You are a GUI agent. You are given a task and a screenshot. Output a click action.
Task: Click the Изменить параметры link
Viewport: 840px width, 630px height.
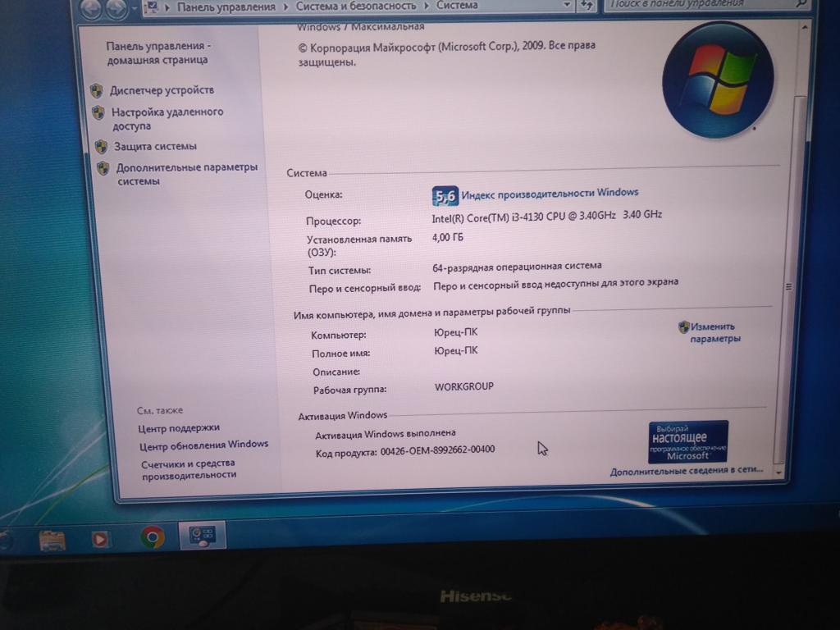[714, 333]
